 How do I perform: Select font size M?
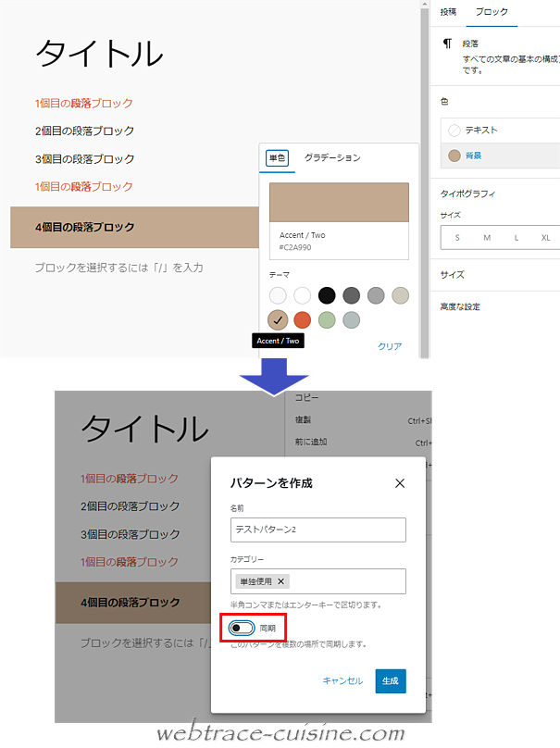pos(487,238)
